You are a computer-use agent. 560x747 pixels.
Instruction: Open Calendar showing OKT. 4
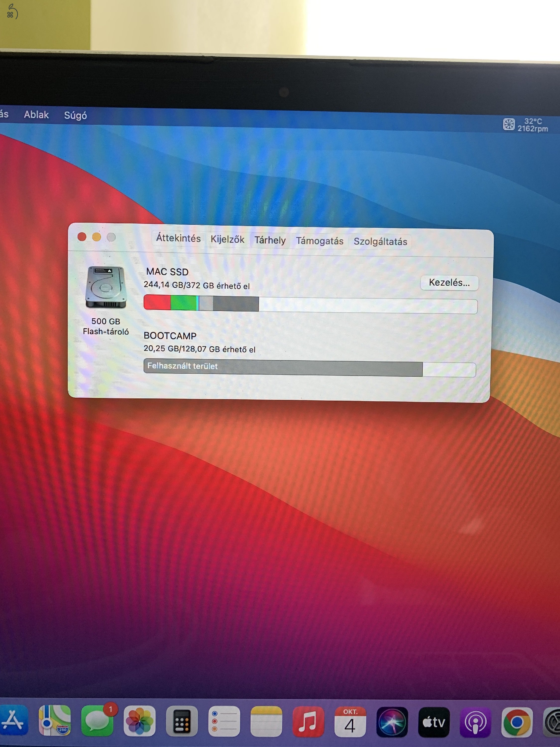[350, 722]
